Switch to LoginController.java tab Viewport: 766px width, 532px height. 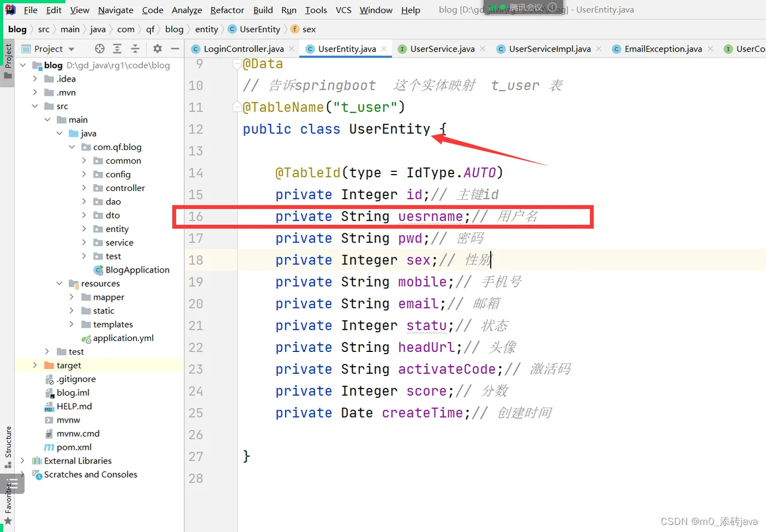[x=243, y=49]
